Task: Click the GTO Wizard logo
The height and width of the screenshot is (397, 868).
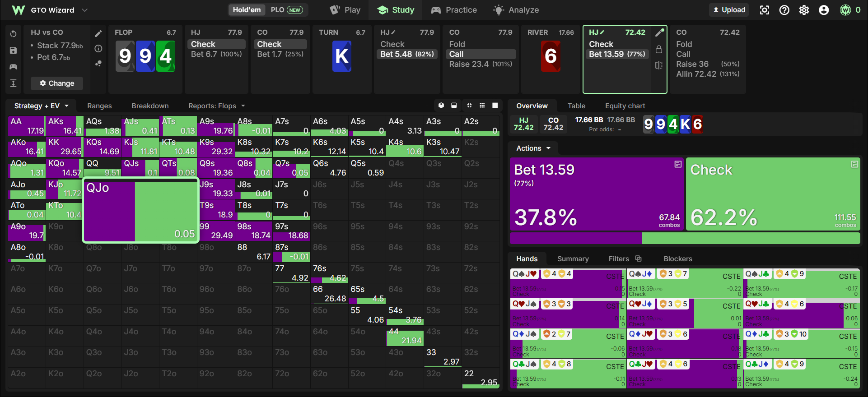Action: (19, 10)
